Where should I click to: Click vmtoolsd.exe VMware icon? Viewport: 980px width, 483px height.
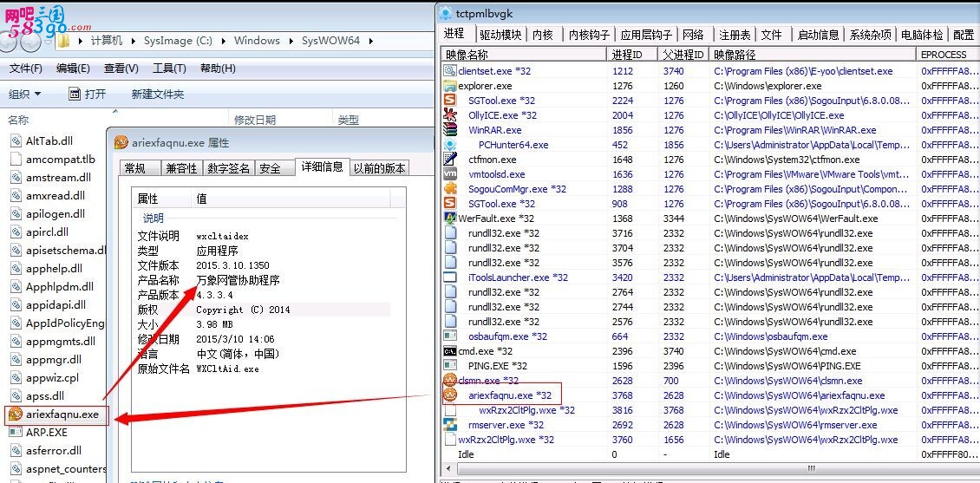coord(450,174)
